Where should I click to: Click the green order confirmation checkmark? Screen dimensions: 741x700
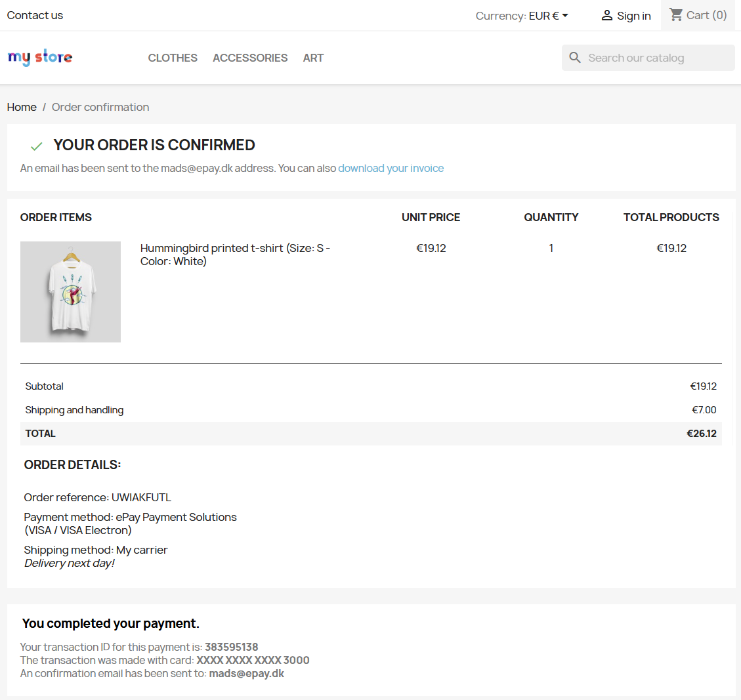coord(36,146)
